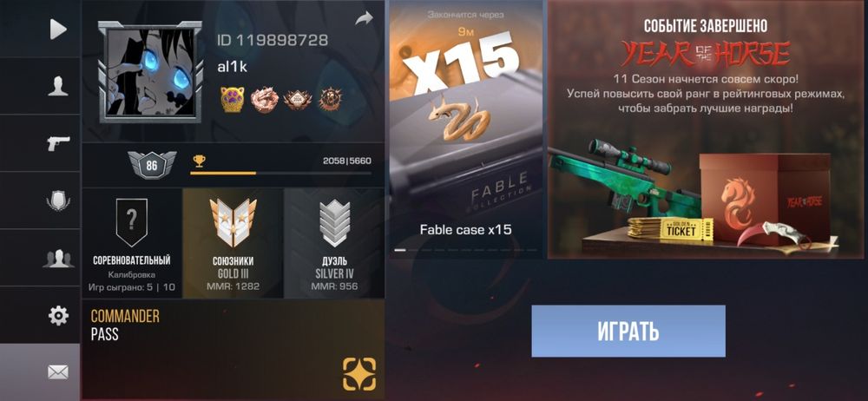Open the settings gear sidebar icon
Viewport: 868px width, 401px height.
pos(58,316)
